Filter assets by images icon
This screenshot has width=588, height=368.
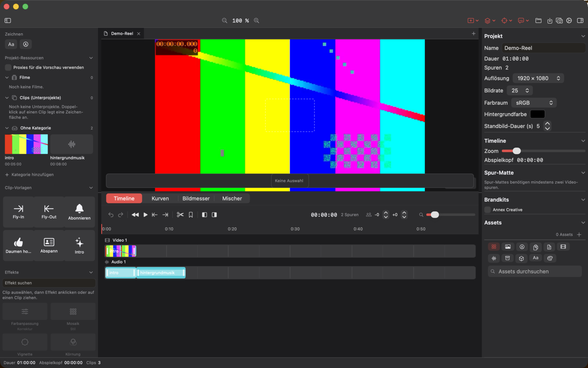click(508, 247)
